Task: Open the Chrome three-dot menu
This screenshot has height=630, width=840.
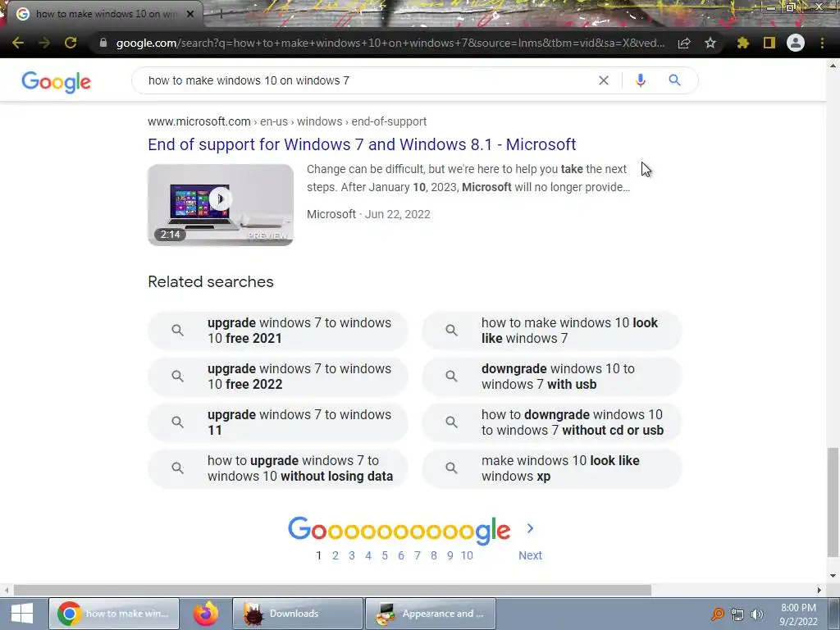Action: pyautogui.click(x=822, y=43)
